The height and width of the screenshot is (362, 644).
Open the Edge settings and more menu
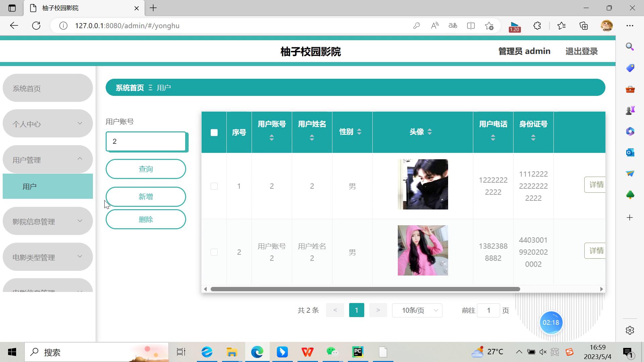pyautogui.click(x=630, y=26)
